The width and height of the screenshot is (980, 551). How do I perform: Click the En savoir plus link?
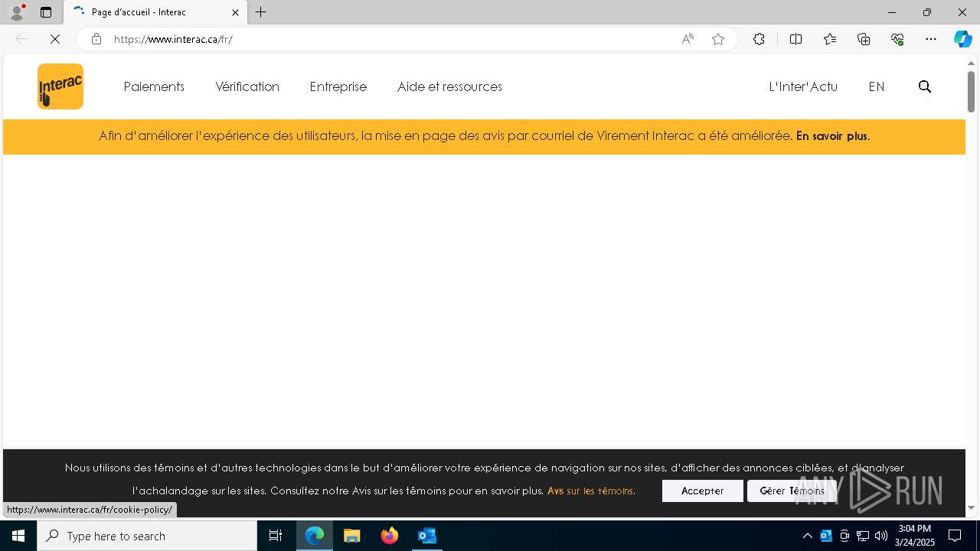pyautogui.click(x=831, y=136)
